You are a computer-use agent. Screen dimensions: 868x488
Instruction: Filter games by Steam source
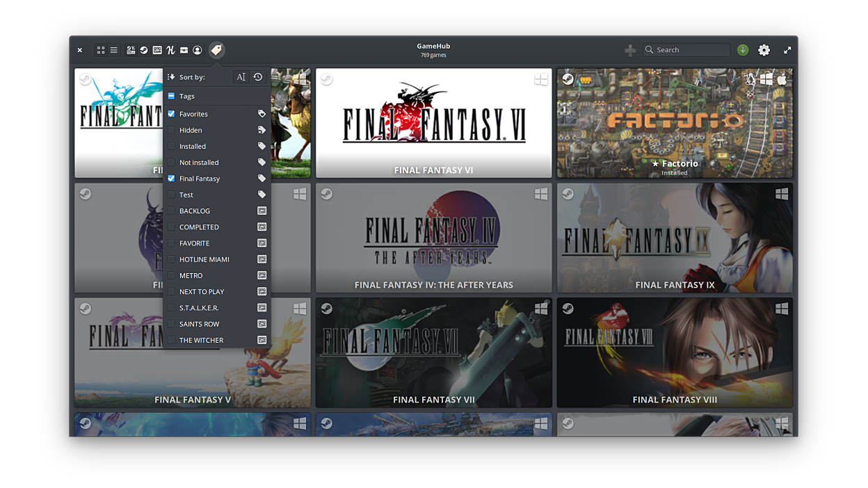pyautogui.click(x=144, y=50)
